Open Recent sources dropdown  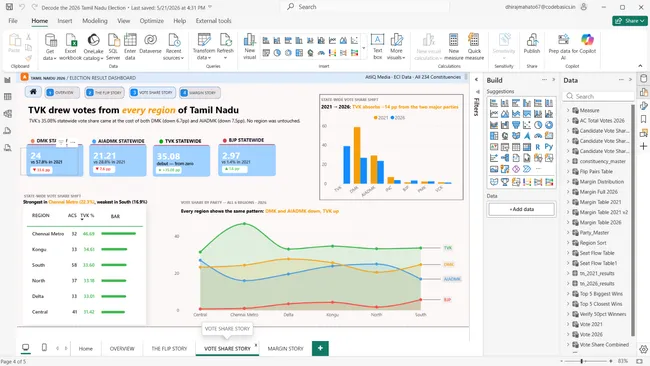(x=173, y=47)
